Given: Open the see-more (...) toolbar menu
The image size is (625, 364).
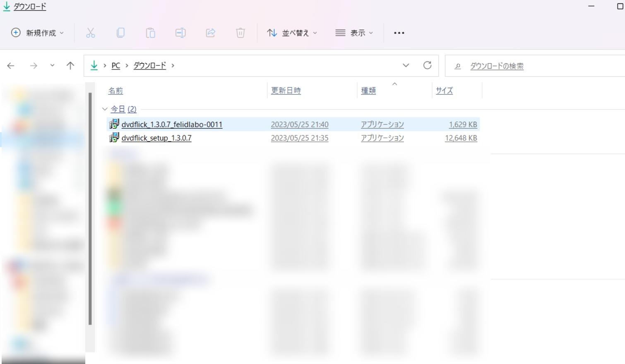Looking at the screenshot, I should click(x=398, y=33).
